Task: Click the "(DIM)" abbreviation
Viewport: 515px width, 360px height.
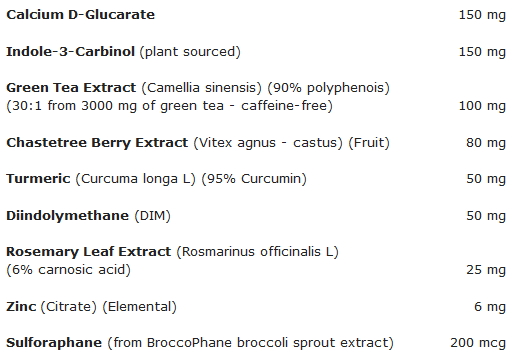Action: pos(152,216)
